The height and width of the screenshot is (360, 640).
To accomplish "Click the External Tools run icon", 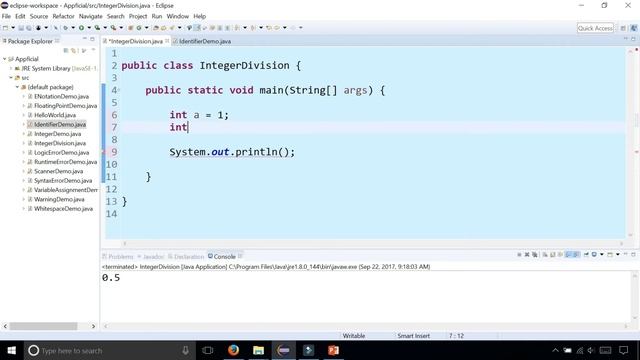I will pyautogui.click(x=113, y=28).
